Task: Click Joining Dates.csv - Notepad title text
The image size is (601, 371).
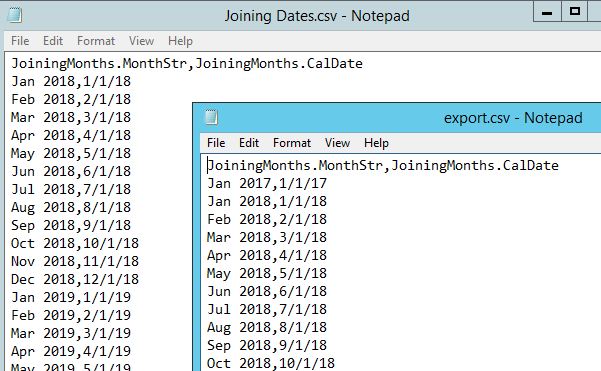Action: click(317, 16)
